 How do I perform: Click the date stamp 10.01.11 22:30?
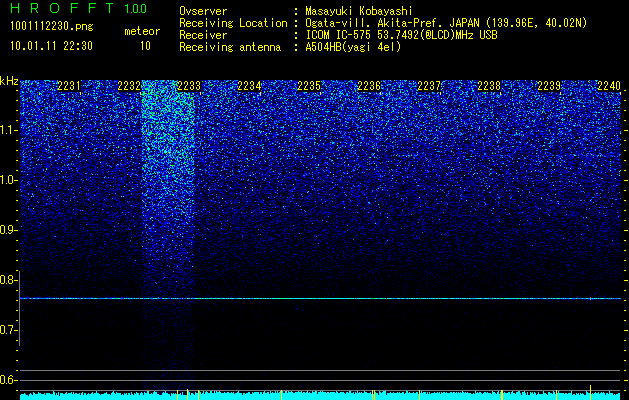coord(51,46)
